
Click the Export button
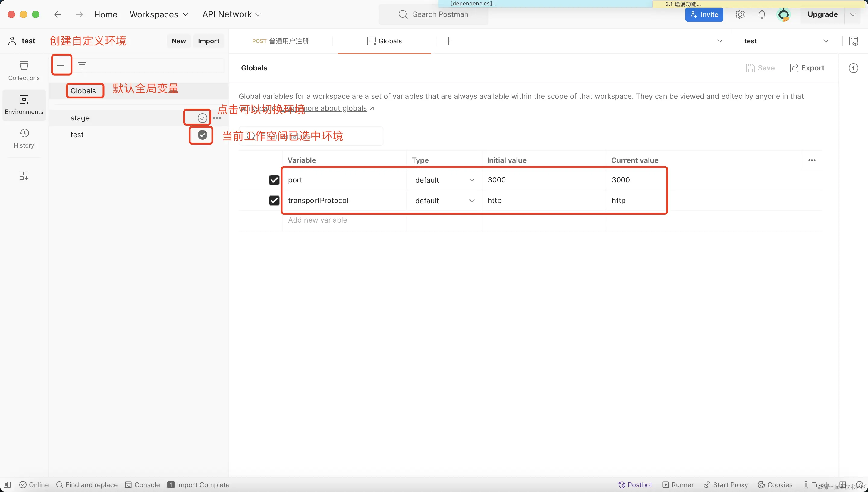[x=807, y=68]
